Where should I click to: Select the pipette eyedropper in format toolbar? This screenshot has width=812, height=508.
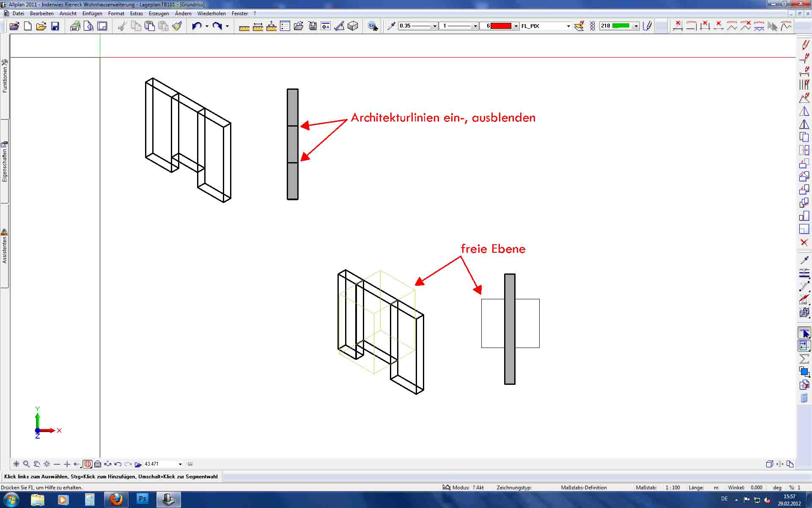click(x=391, y=26)
